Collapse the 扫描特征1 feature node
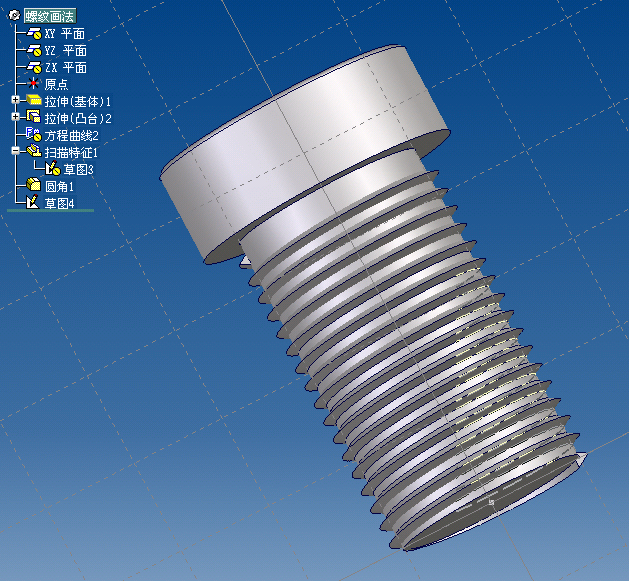Screen dimensions: 629x581 pyautogui.click(x=15, y=151)
